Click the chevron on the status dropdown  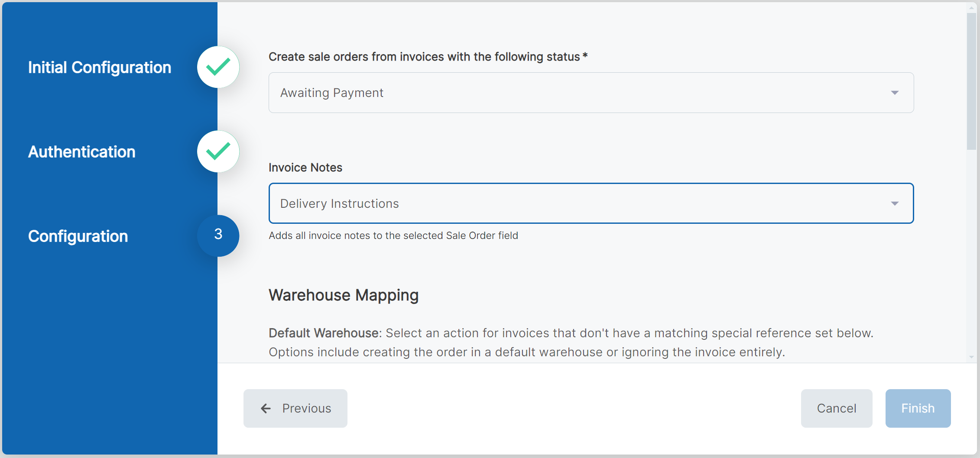(x=895, y=93)
